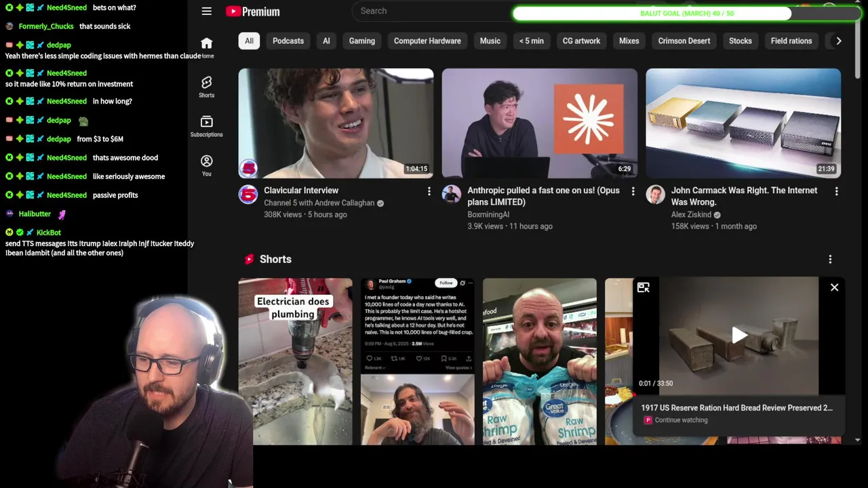
Task: Play the miniplayer video
Action: (738, 335)
